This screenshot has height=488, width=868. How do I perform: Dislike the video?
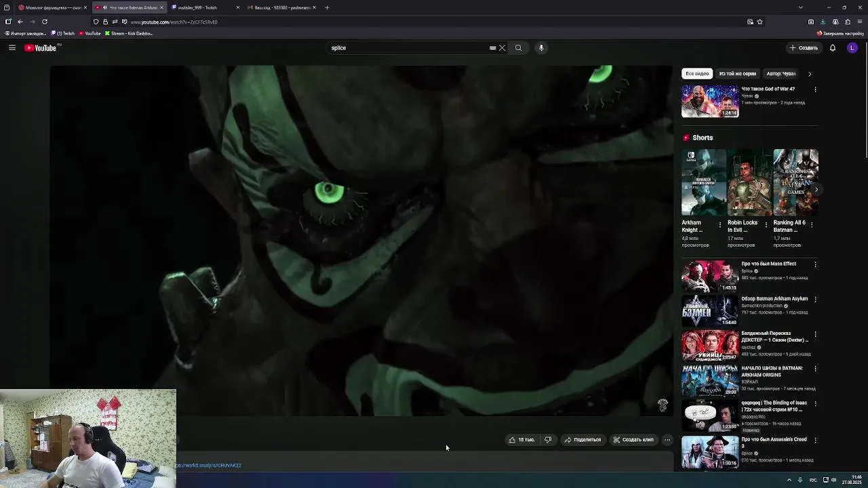548,440
